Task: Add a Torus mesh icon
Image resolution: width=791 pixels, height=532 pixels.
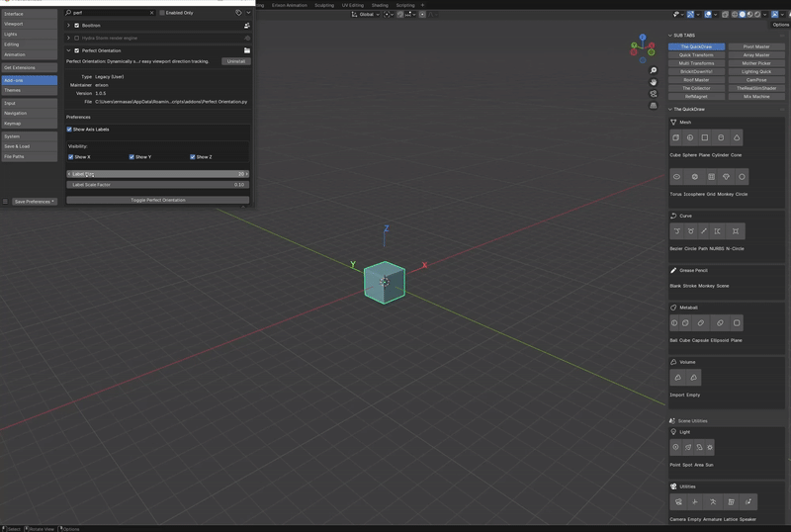Action: coord(677,177)
